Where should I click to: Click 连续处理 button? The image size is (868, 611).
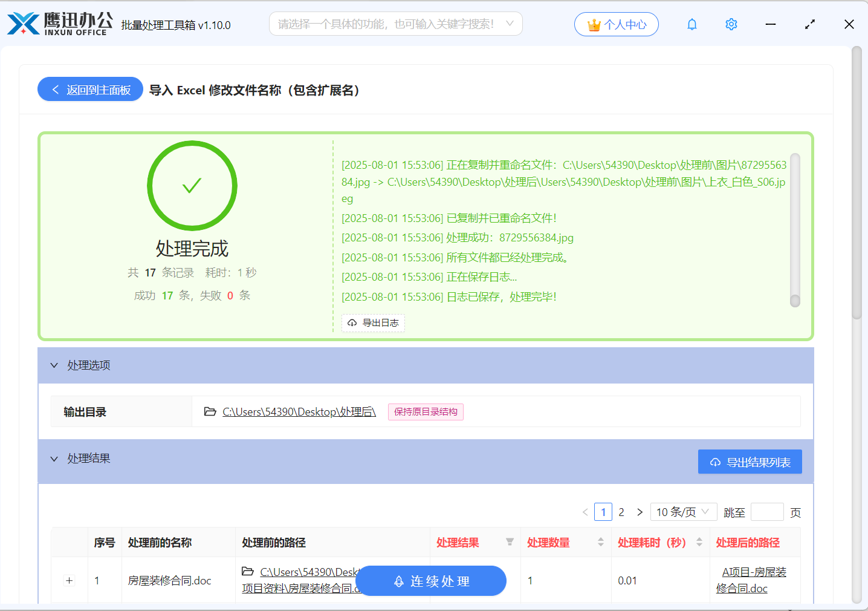coord(430,581)
